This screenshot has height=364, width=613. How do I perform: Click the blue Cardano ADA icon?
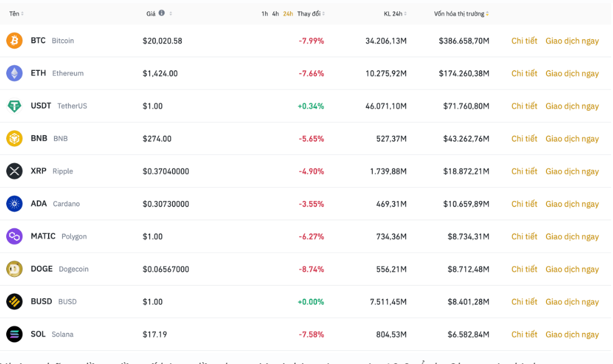[14, 203]
